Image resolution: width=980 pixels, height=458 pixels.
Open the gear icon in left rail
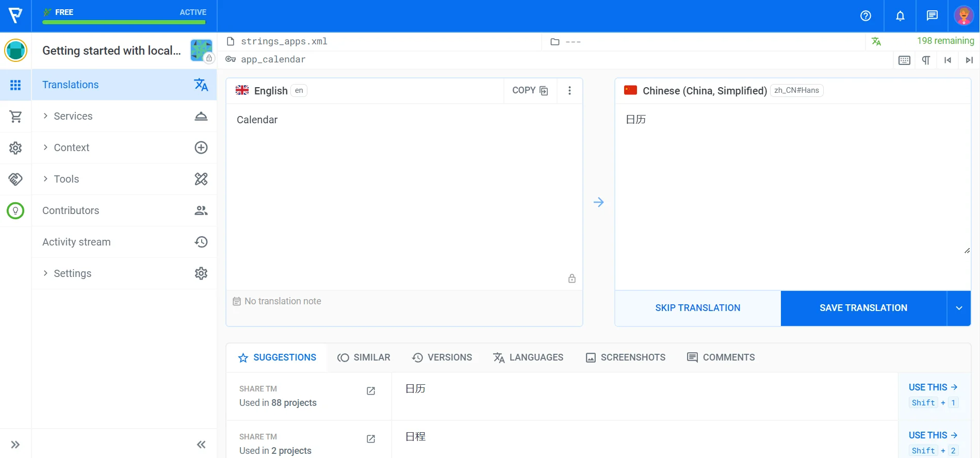pyautogui.click(x=15, y=148)
